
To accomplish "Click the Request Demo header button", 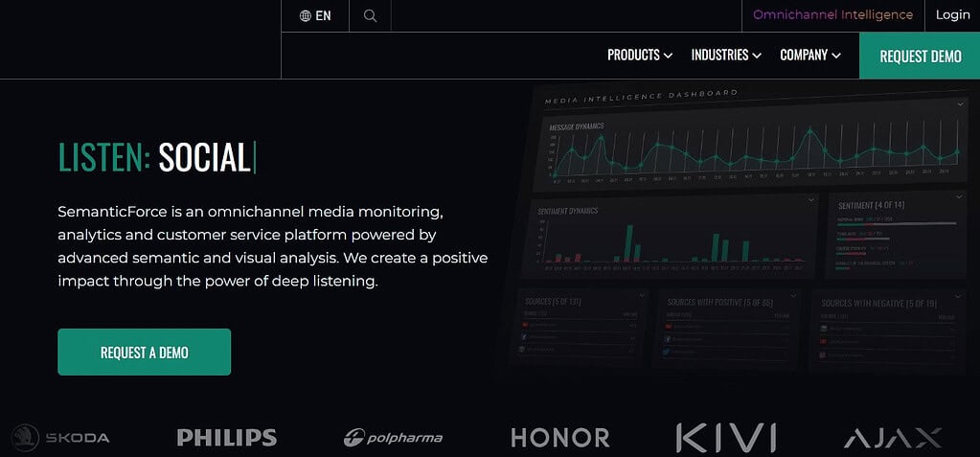I will coord(920,56).
